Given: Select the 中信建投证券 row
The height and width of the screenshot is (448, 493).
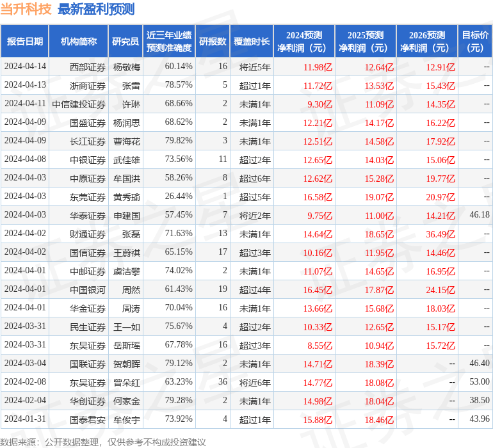Looking at the screenshot, I should [247, 104].
